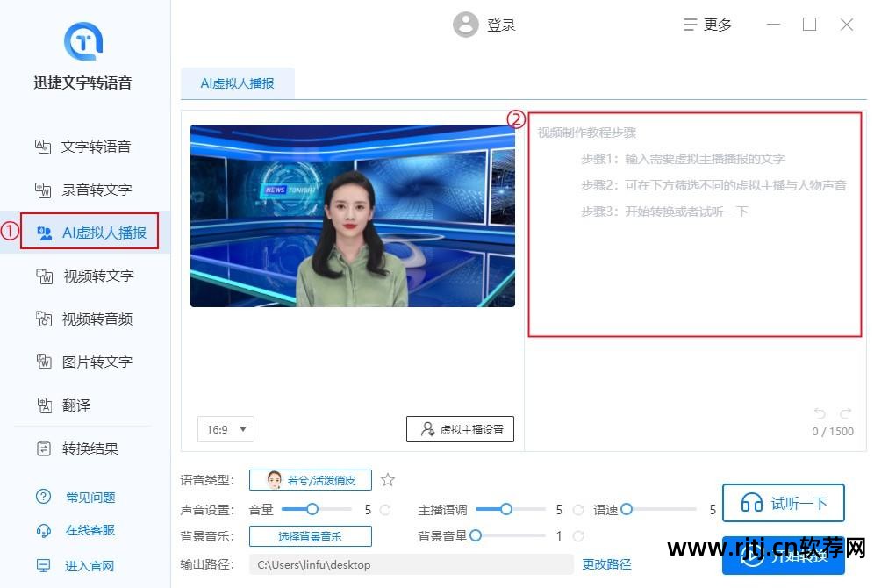Click the broadcast text input area
The width and height of the screenshot is (874, 588).
694,225
